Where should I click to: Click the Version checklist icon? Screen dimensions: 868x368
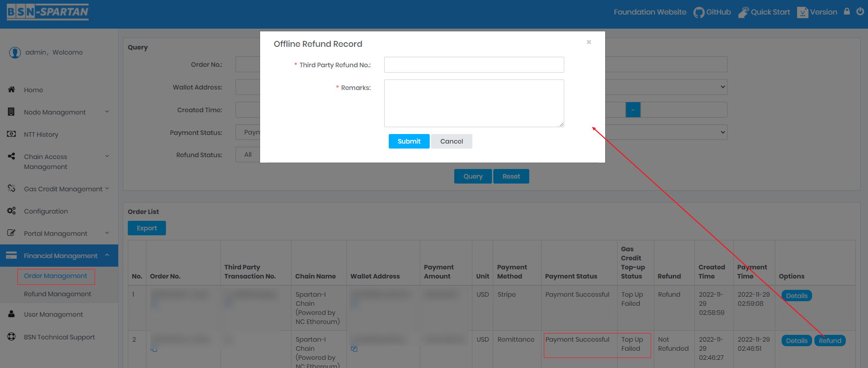(803, 12)
